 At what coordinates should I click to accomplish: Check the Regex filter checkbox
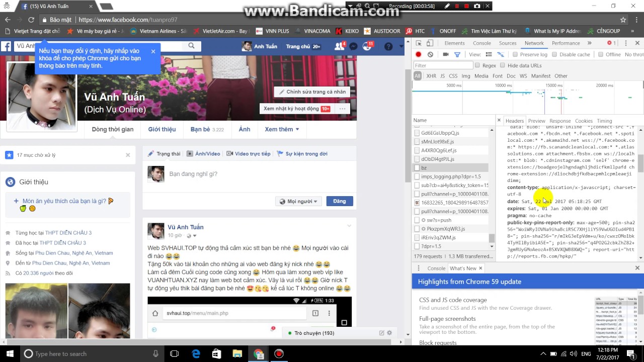click(477, 65)
